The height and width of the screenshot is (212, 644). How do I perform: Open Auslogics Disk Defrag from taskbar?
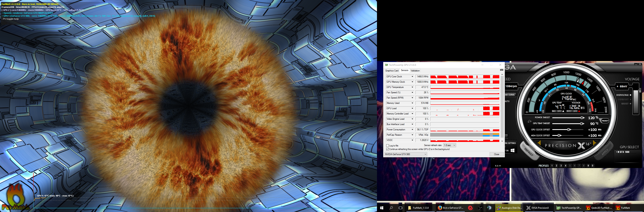pos(509,208)
